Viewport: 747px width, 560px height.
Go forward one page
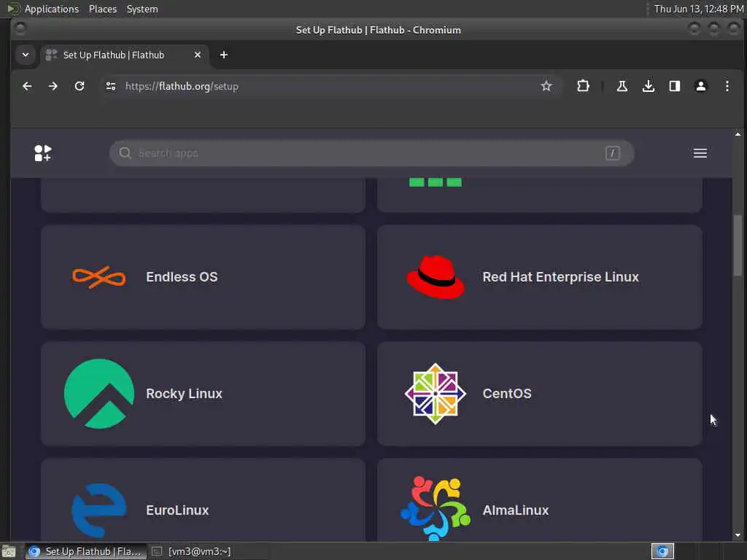click(53, 86)
